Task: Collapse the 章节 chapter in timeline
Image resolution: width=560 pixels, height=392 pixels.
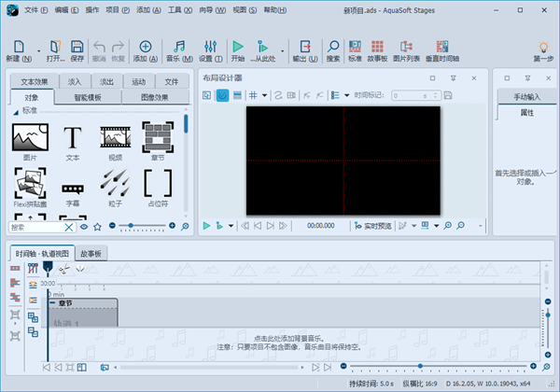Action: click(52, 301)
